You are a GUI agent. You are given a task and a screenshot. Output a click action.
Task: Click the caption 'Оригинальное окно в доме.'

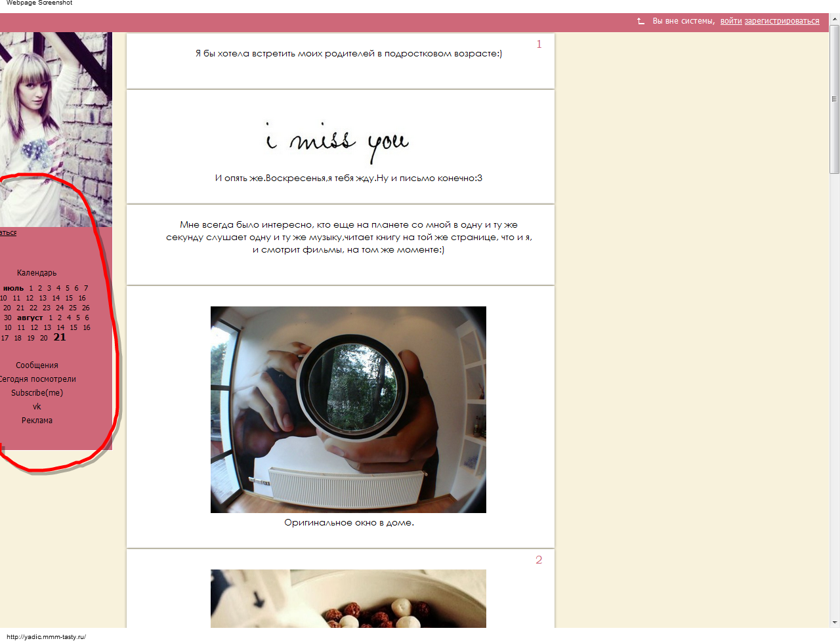349,523
